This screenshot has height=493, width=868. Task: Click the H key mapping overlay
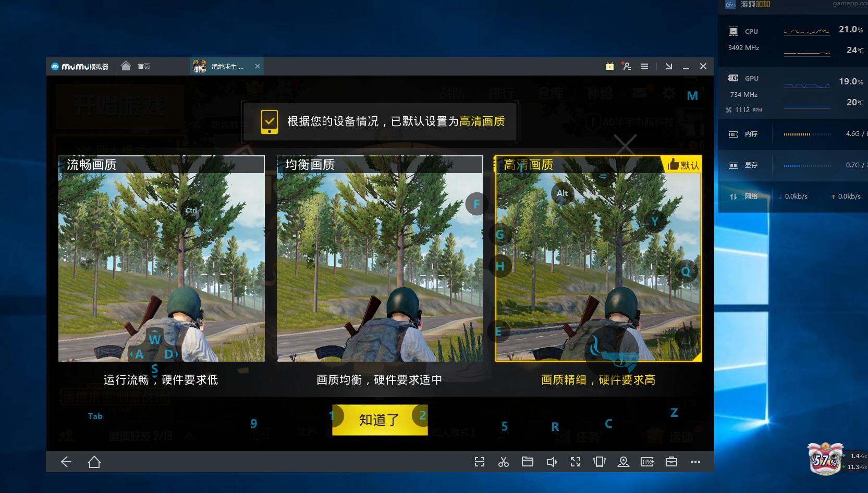pyautogui.click(x=500, y=266)
